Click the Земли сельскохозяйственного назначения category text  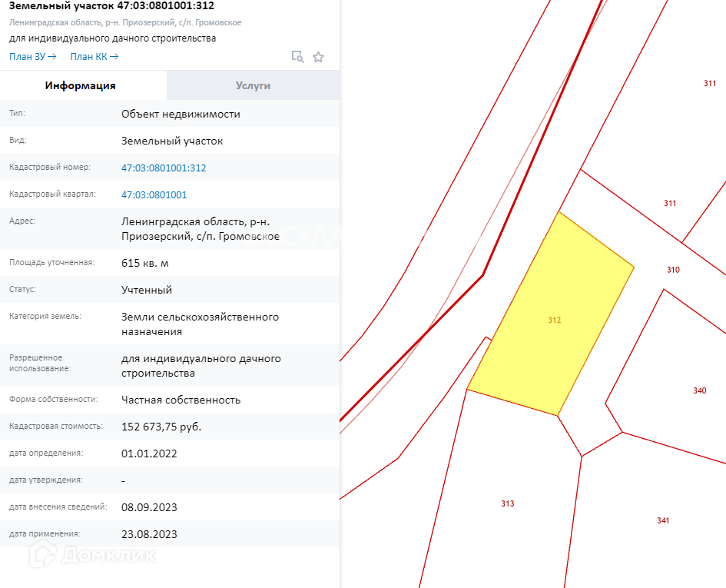click(x=200, y=324)
